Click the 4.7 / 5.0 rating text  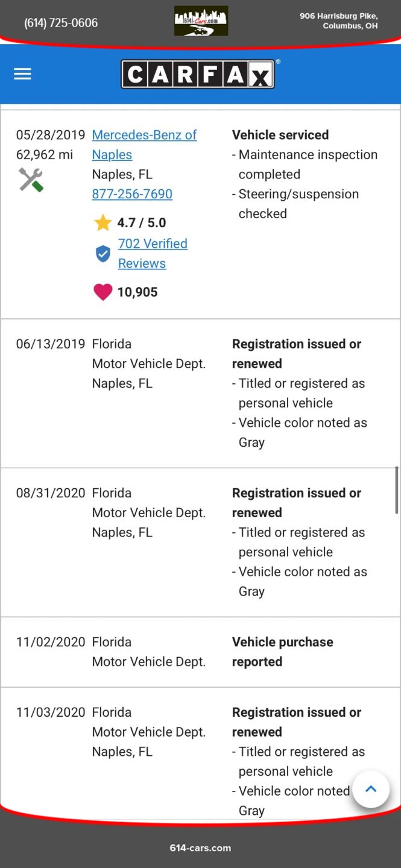(x=142, y=223)
